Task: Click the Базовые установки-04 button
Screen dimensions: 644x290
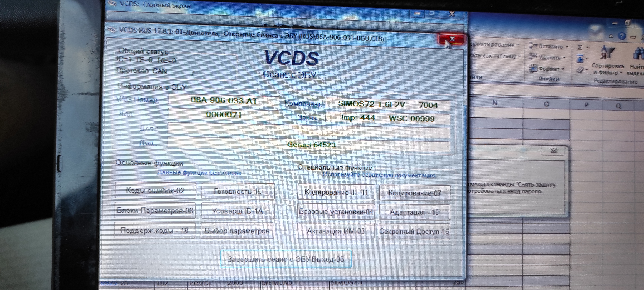Action: point(336,212)
